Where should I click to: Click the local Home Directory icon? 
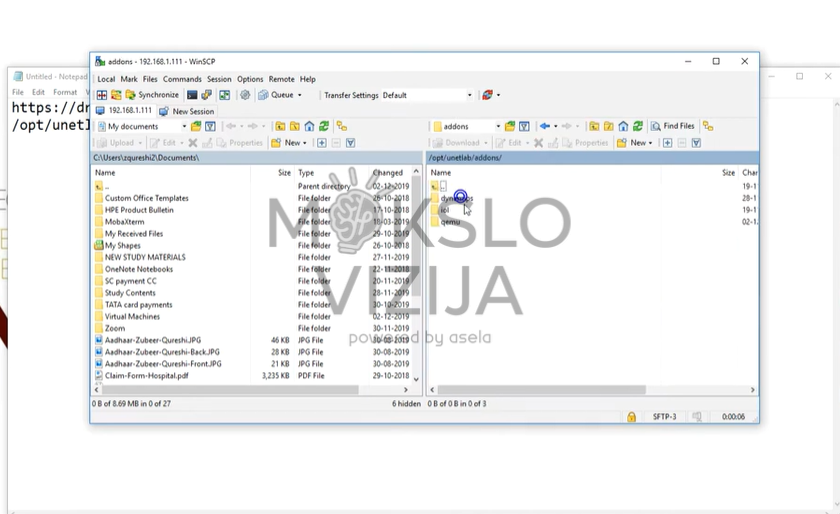309,126
